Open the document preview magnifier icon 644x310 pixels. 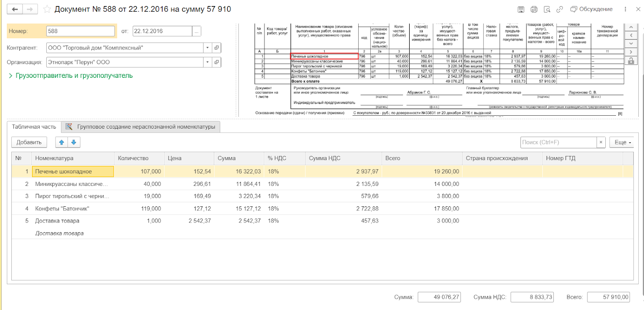pyautogui.click(x=547, y=9)
